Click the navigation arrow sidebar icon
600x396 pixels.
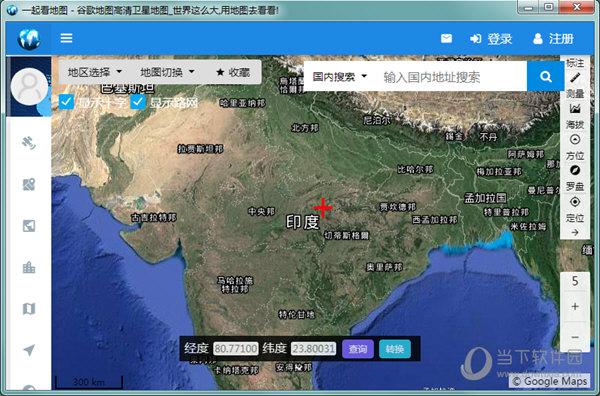point(29,349)
